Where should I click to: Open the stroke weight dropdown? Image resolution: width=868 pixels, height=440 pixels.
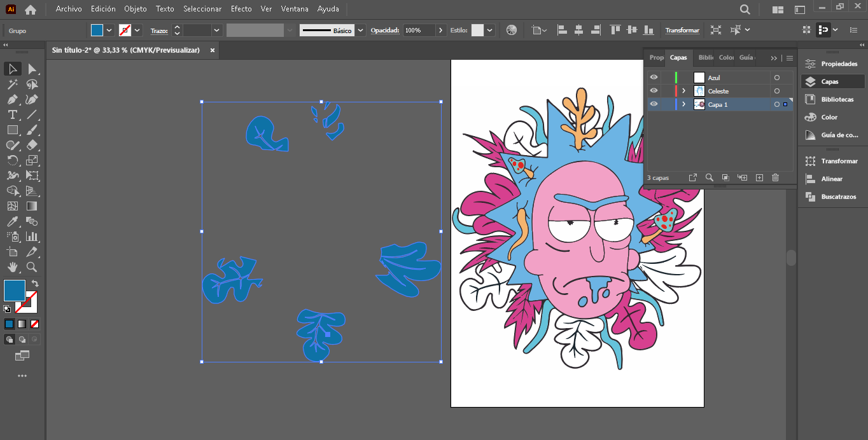coord(217,30)
